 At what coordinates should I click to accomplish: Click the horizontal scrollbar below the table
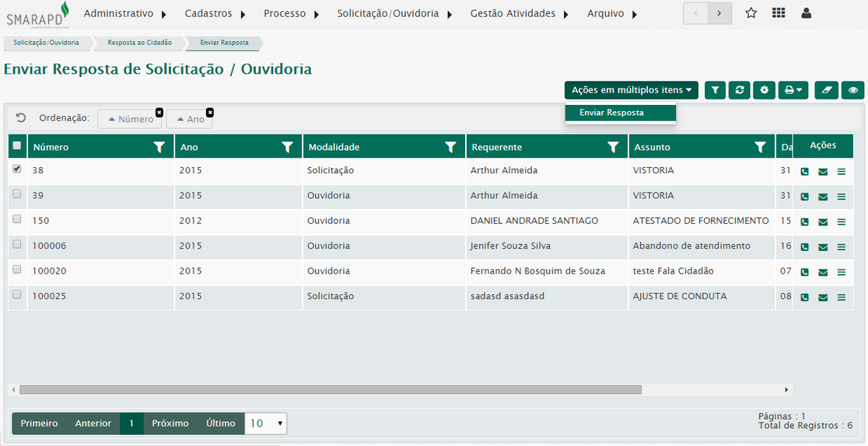(x=330, y=389)
